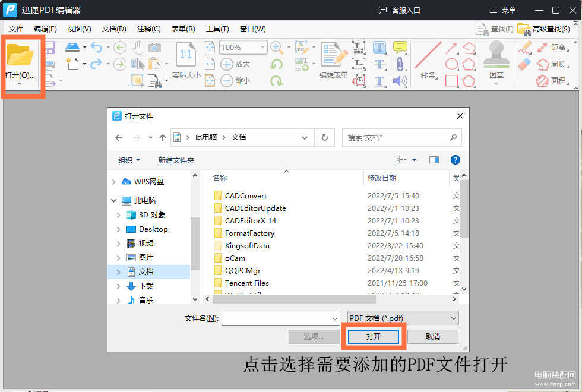Screen dimensions: 582x392
Task: Click the undo arrow icon
Action: (x=96, y=48)
